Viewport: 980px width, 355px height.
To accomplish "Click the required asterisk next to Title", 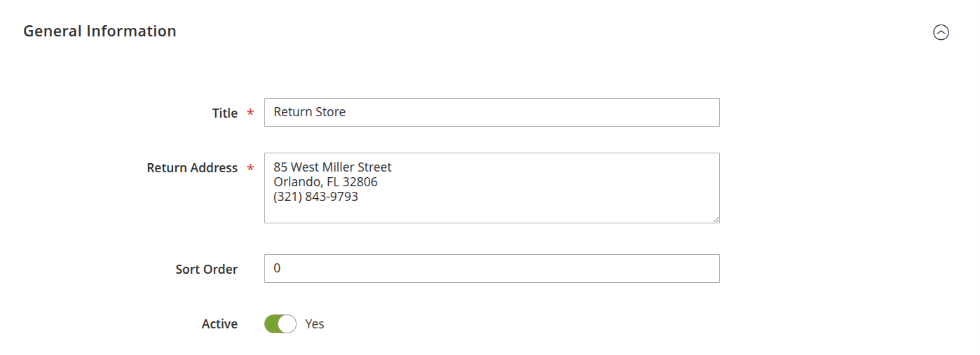I will click(250, 113).
